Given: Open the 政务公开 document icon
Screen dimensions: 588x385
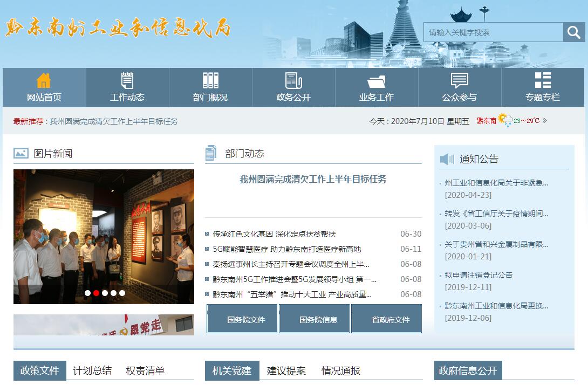Looking at the screenshot, I should pyautogui.click(x=293, y=80).
